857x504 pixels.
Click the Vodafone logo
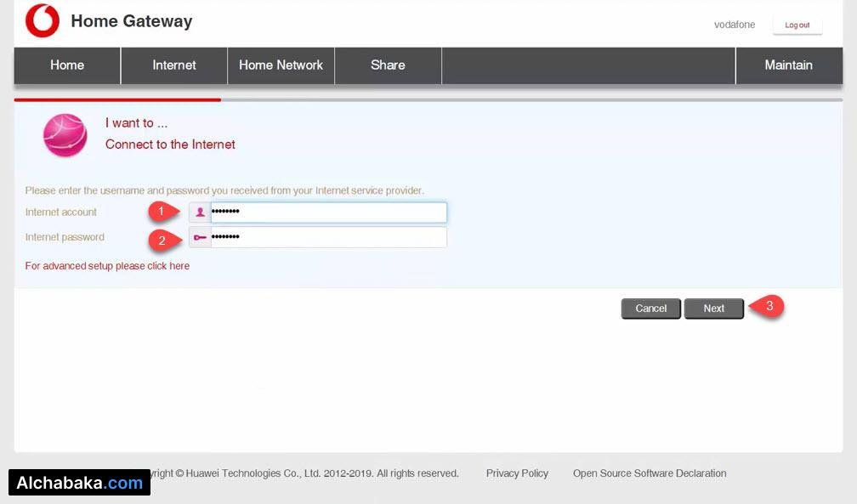point(41,21)
